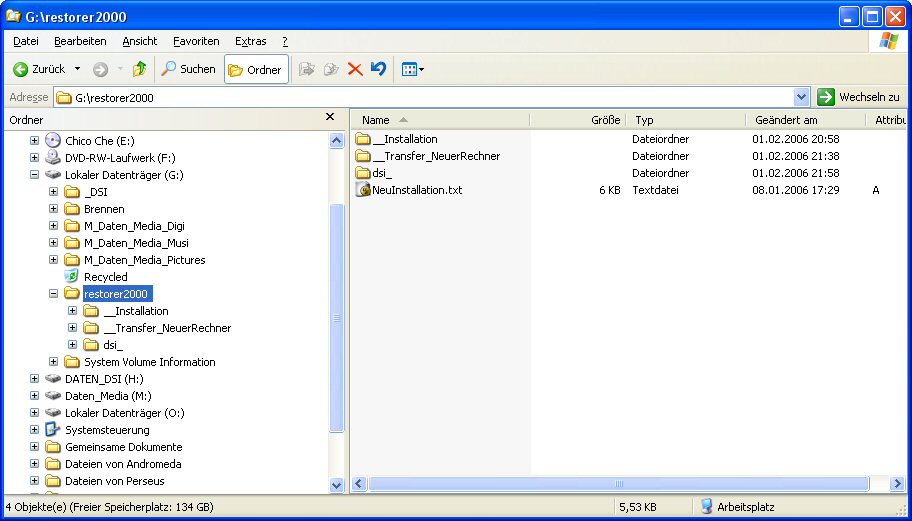Select Systemsteuerung control panel icon
The image size is (912, 521).
(53, 430)
